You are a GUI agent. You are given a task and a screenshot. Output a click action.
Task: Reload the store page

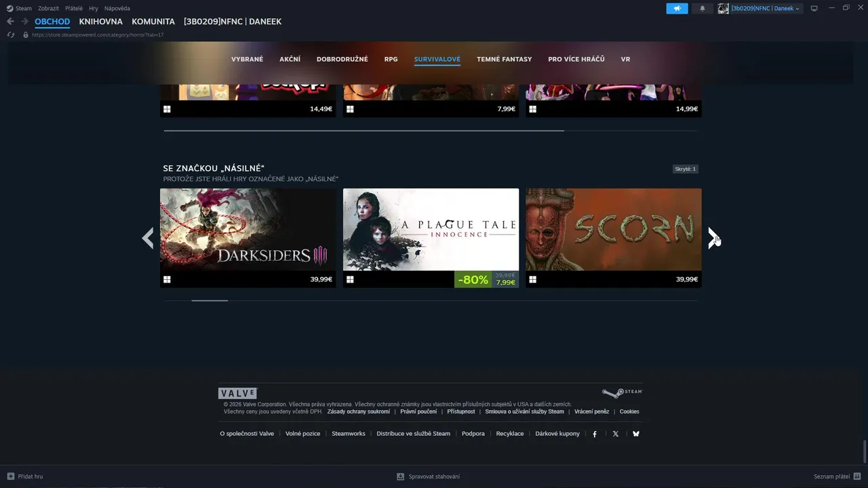[11, 35]
